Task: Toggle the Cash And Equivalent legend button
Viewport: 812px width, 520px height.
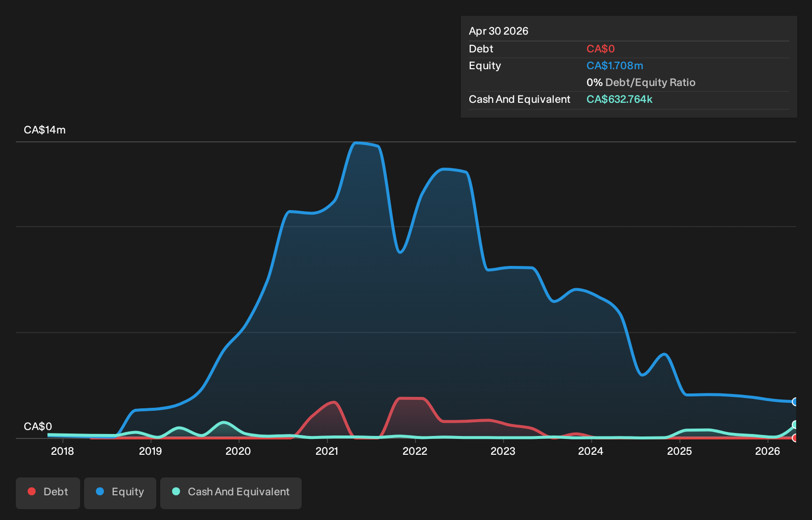Action: (231, 493)
